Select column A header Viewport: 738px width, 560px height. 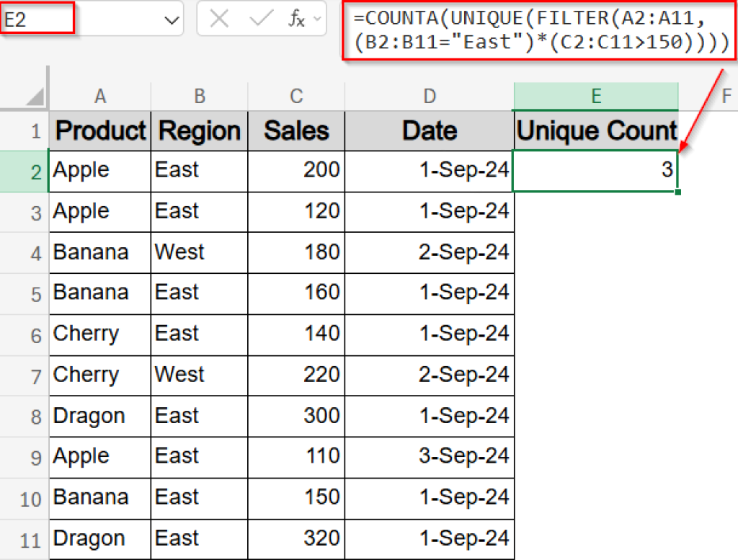tap(99, 95)
